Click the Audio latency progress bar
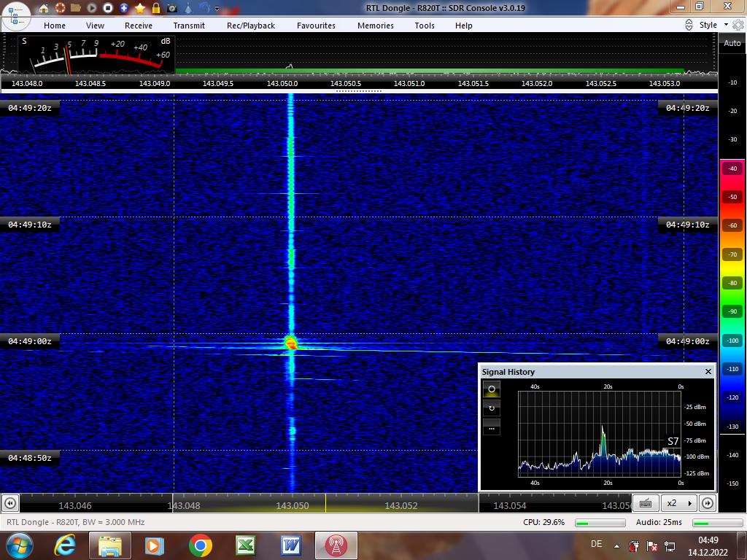The width and height of the screenshot is (747, 560). click(718, 523)
